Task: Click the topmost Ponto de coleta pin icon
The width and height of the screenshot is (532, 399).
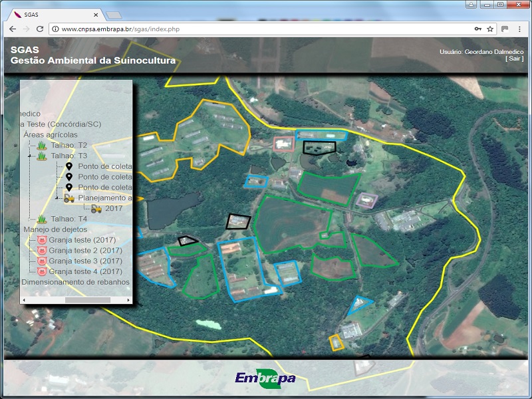Action: pyautogui.click(x=68, y=166)
